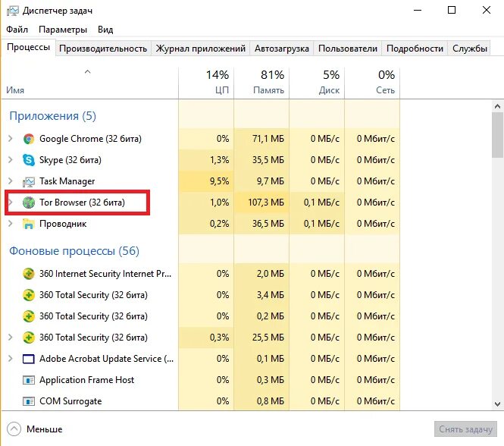Click Task Manager CPU value 9,5%

pyautogui.click(x=219, y=181)
